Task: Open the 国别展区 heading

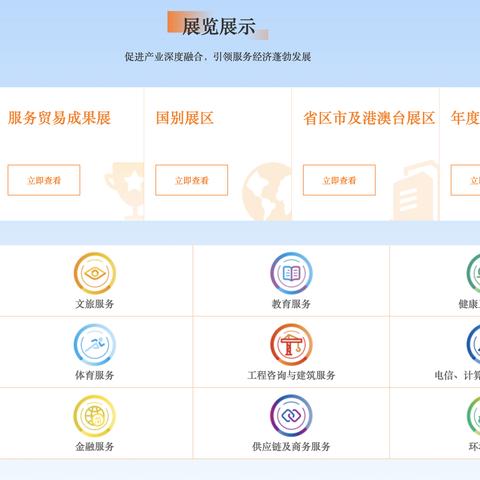Action: (x=184, y=118)
